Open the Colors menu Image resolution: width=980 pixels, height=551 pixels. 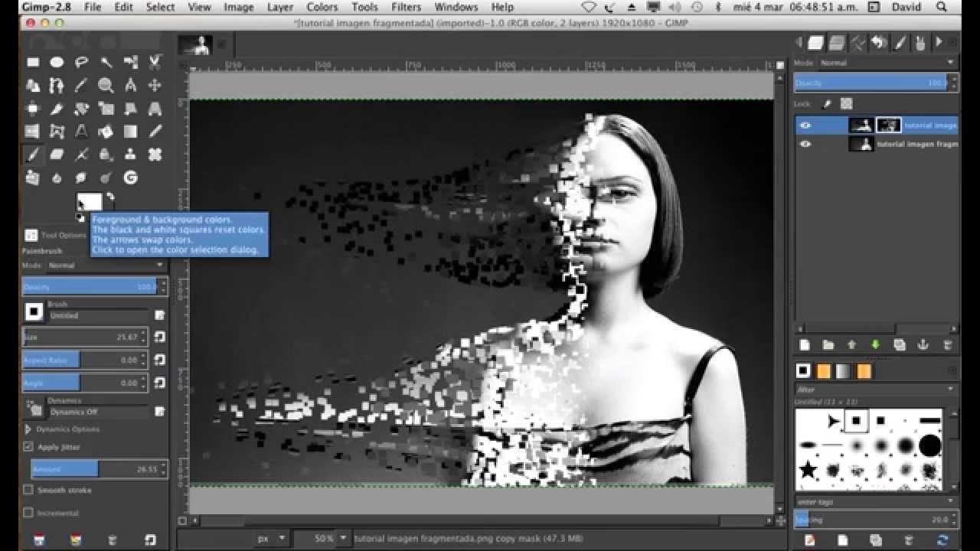tap(322, 7)
